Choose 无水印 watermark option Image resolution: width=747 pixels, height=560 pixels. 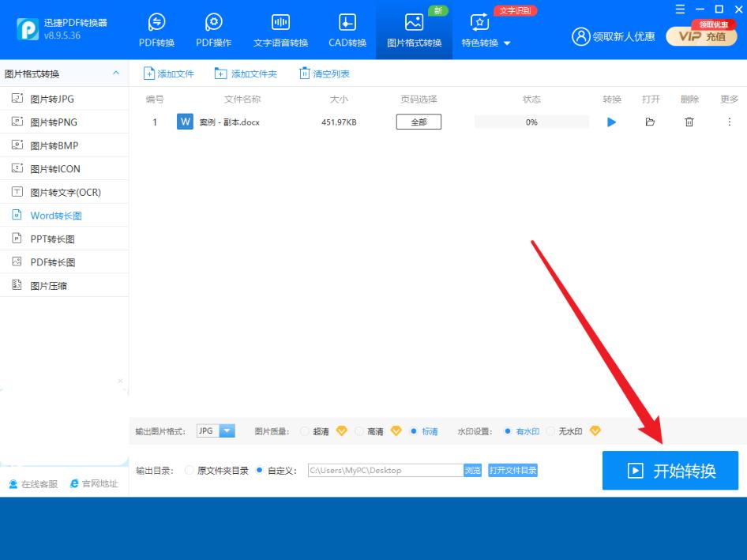(551, 431)
